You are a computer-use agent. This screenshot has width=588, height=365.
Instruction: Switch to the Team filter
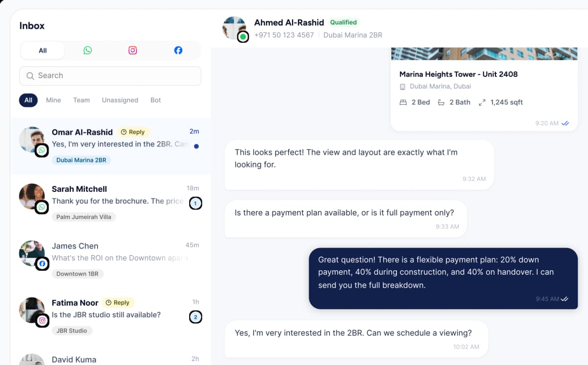tap(81, 100)
